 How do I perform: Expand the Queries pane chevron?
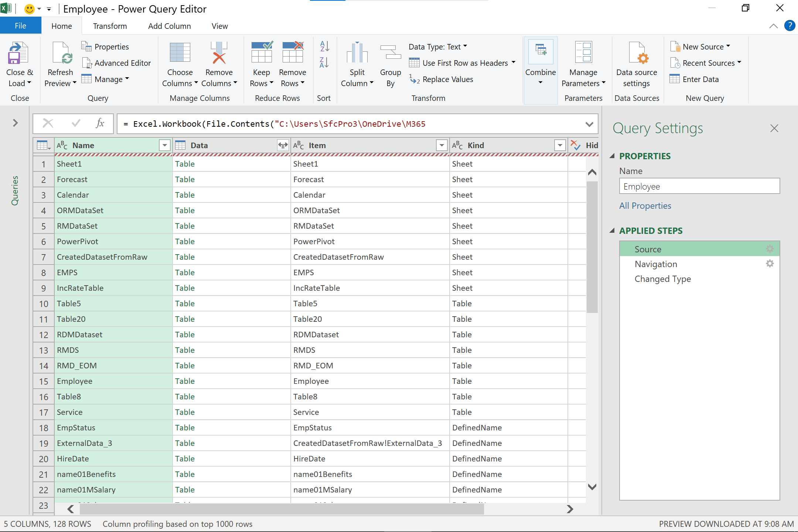15,123
